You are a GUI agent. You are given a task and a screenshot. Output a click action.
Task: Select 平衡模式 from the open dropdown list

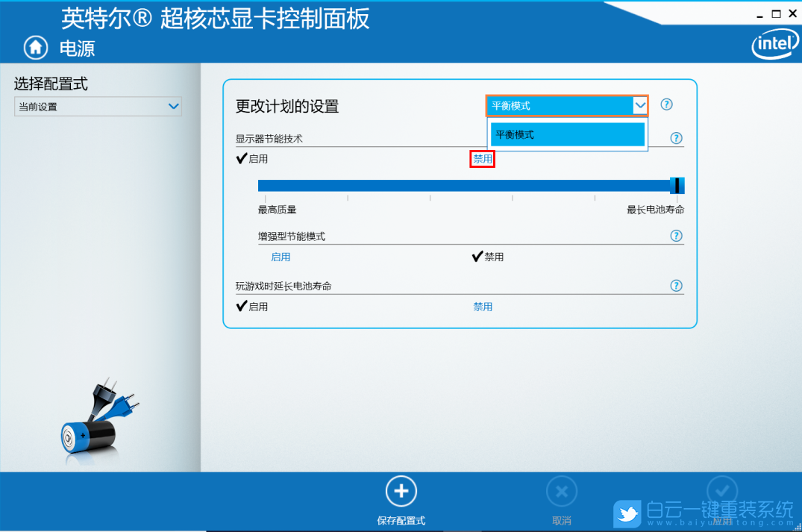568,134
